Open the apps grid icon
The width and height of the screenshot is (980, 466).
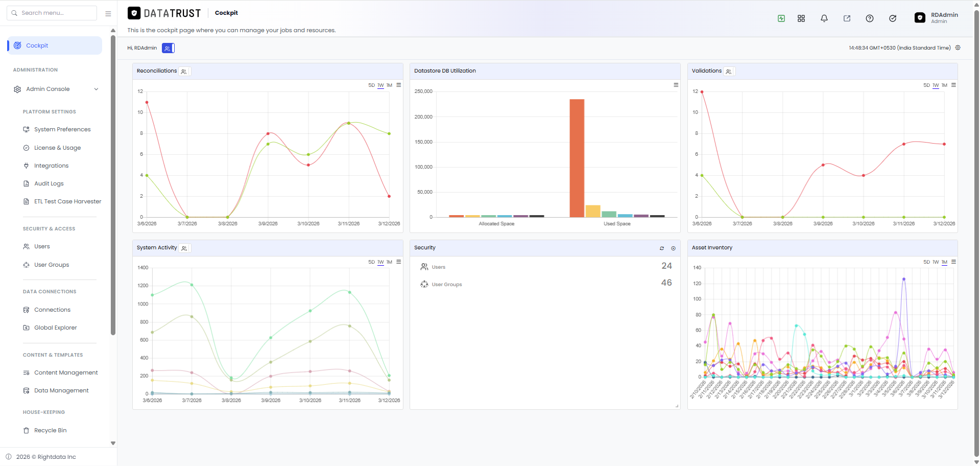(801, 18)
